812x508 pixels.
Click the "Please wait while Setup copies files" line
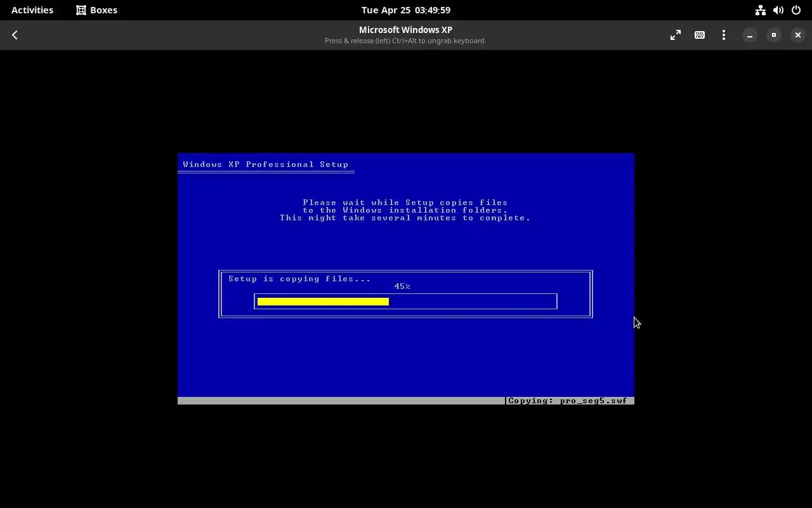pyautogui.click(x=405, y=203)
